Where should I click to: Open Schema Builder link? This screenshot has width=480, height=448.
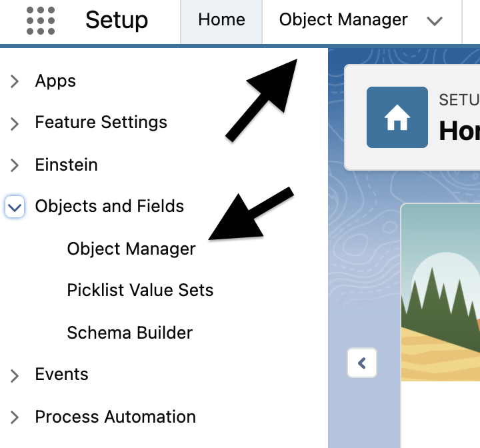[x=130, y=333]
